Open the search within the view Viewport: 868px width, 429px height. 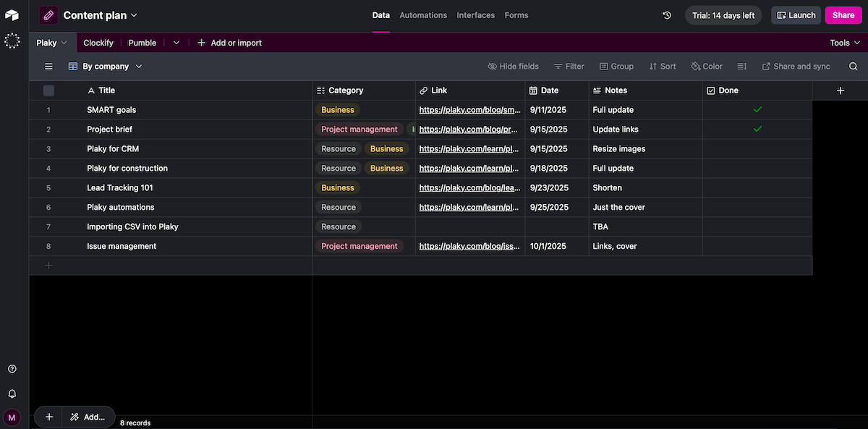click(853, 66)
